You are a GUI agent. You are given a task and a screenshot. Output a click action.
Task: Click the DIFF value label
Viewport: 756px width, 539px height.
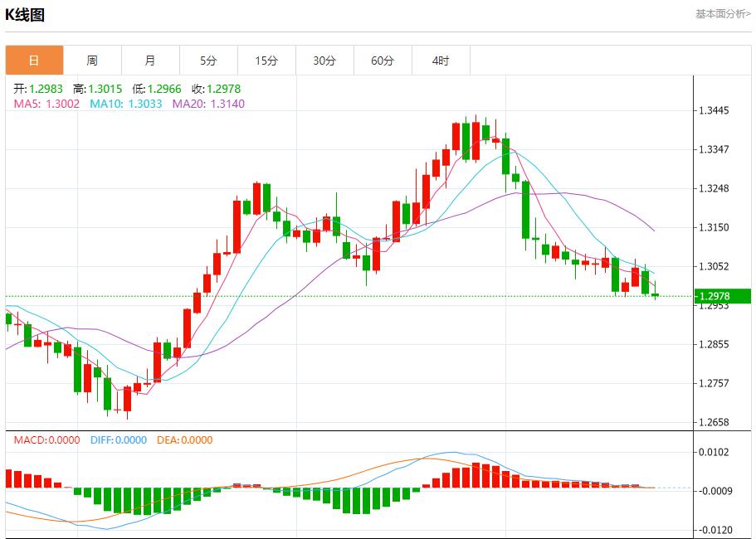[118, 440]
